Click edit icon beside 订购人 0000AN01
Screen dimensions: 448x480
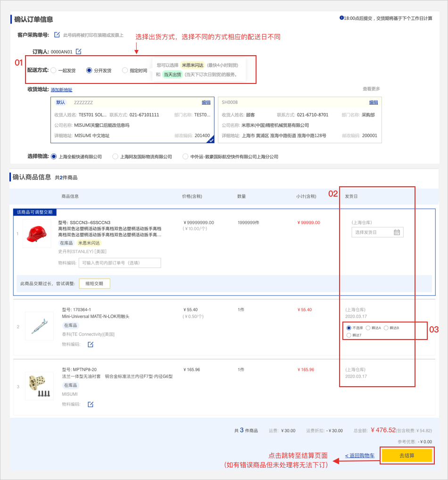tap(79, 51)
